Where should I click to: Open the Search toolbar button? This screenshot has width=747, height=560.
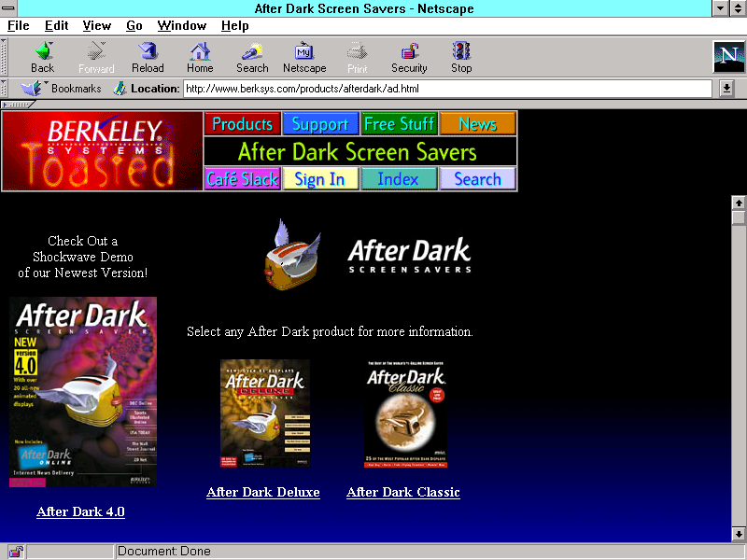[x=252, y=57]
